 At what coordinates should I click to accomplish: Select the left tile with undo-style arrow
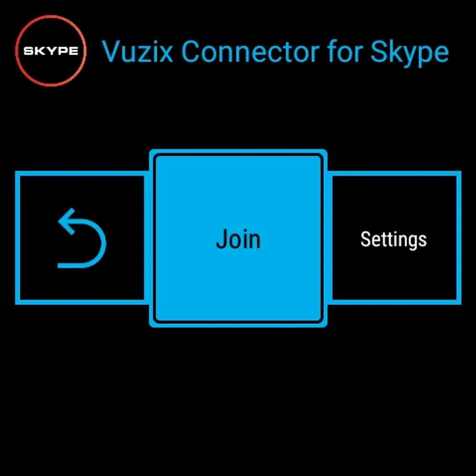[82, 238]
